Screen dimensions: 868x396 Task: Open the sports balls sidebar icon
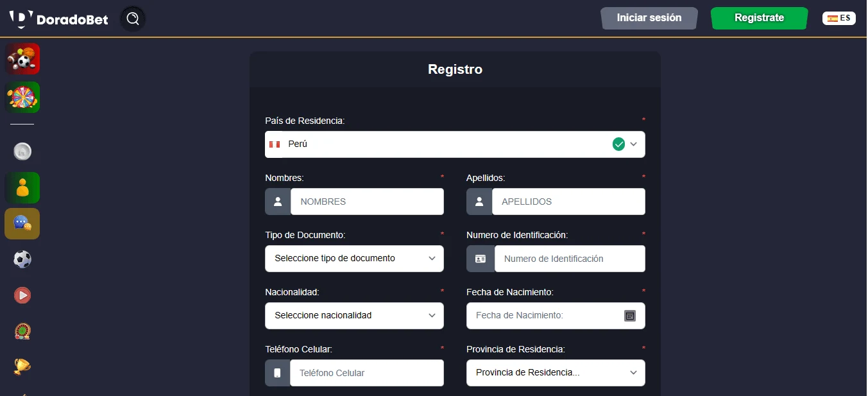pos(23,59)
